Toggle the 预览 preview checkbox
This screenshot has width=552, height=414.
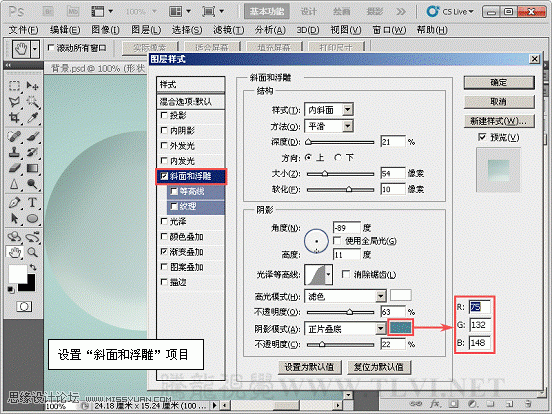482,137
